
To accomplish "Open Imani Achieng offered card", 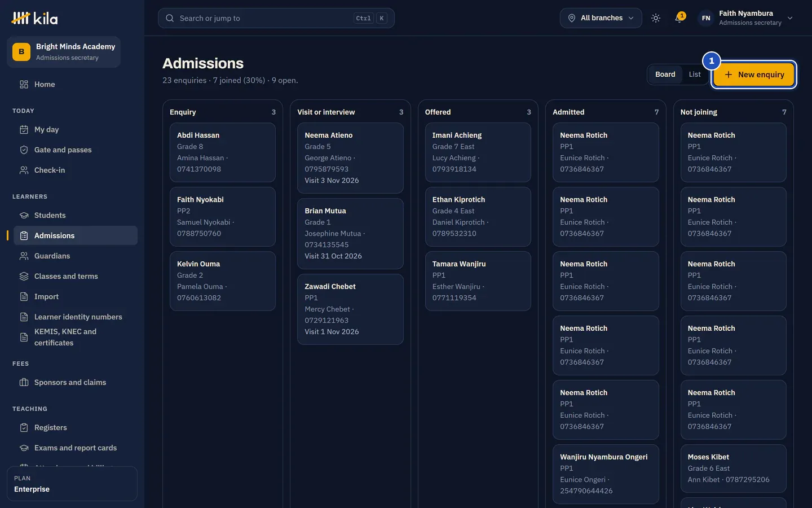I will (478, 152).
